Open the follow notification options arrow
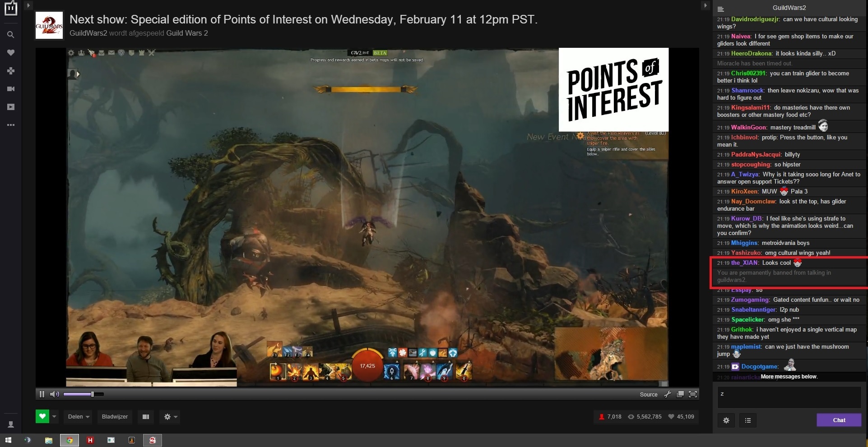868x447 pixels. (x=54, y=416)
